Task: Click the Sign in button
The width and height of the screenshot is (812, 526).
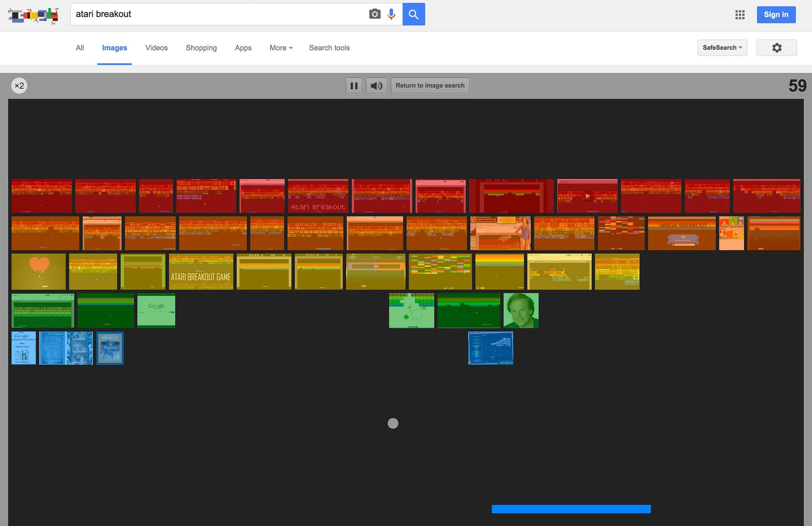Action: [x=776, y=15]
